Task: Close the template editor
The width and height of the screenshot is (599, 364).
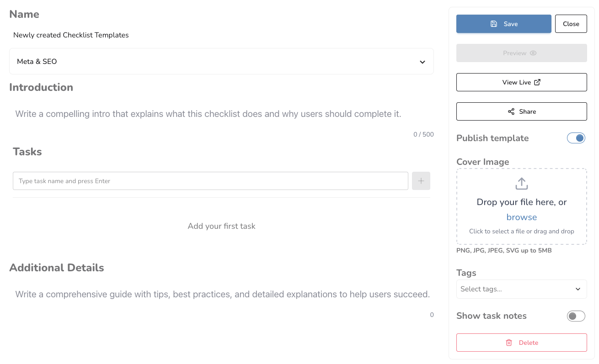Action: [x=571, y=24]
